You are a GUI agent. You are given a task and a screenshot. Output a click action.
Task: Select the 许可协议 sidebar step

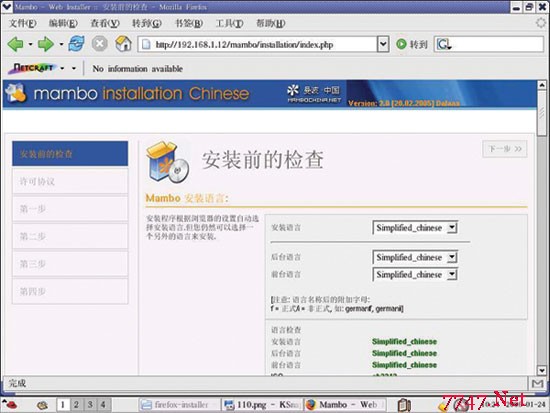tap(70, 181)
